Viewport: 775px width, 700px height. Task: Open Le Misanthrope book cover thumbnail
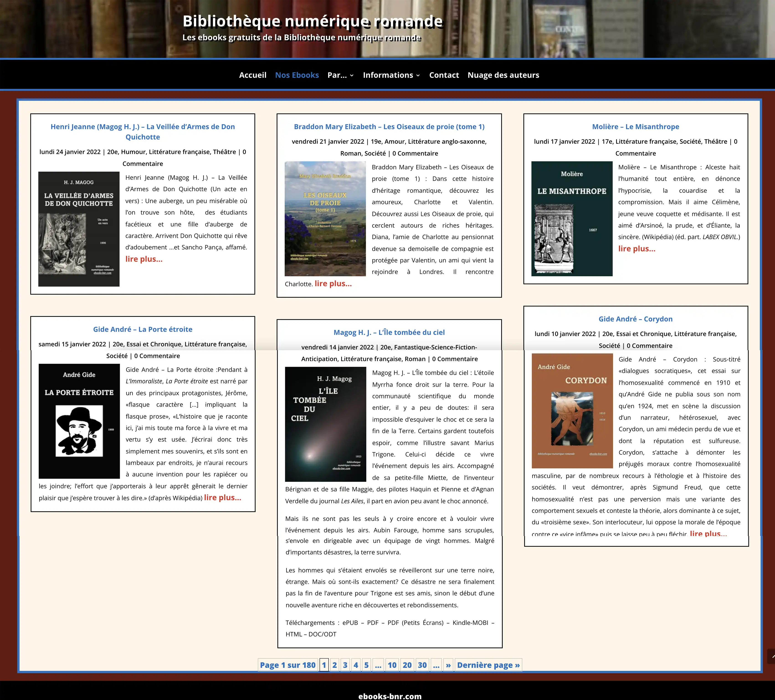click(x=572, y=218)
